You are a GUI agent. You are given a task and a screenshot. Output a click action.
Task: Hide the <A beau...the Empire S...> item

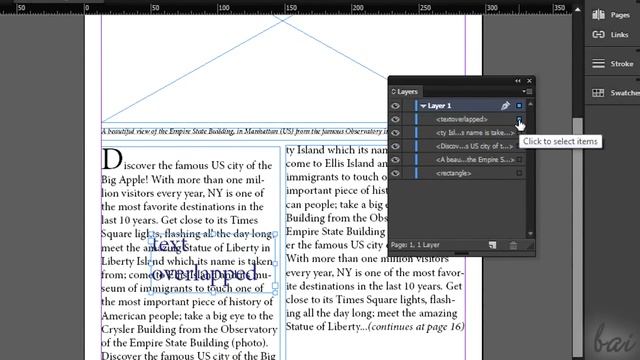click(395, 160)
